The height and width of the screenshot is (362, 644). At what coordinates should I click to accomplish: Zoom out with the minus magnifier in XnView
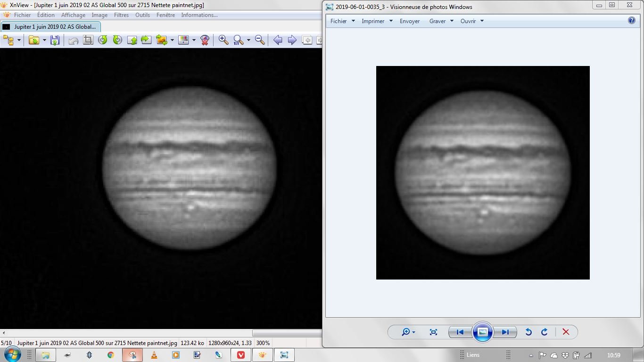click(260, 40)
